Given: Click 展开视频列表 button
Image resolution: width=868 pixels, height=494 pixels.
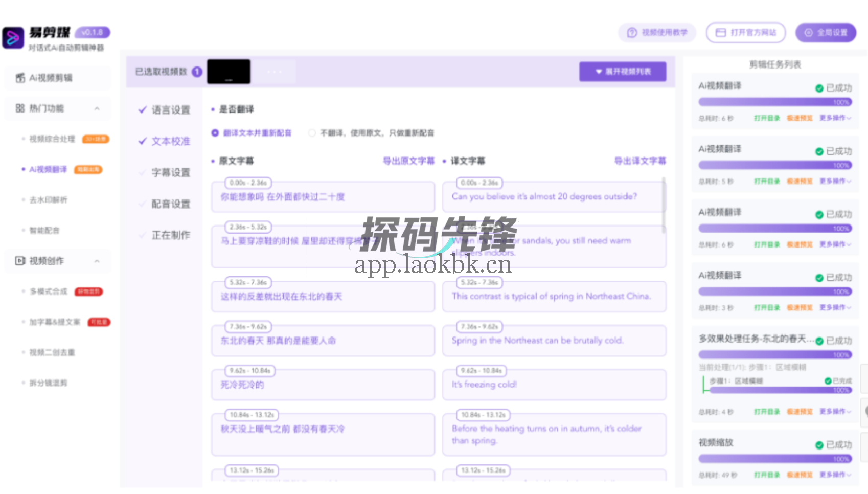Looking at the screenshot, I should click(622, 72).
